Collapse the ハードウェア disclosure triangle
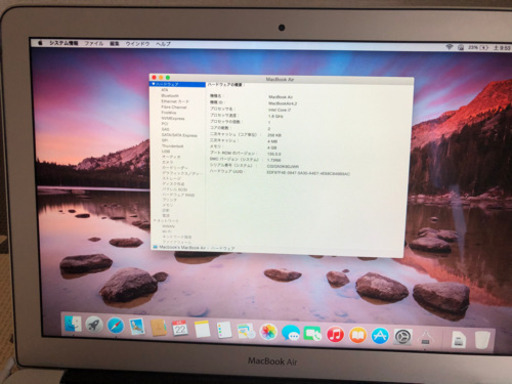 pyautogui.click(x=154, y=84)
